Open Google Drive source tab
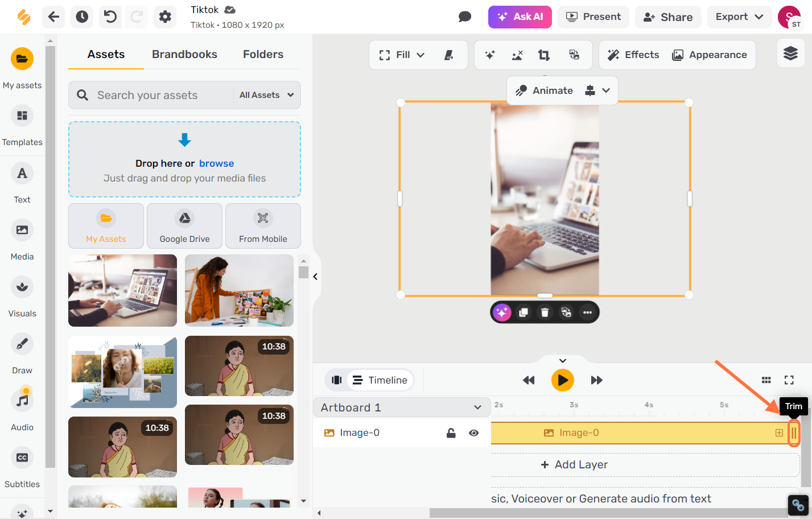 coord(184,226)
